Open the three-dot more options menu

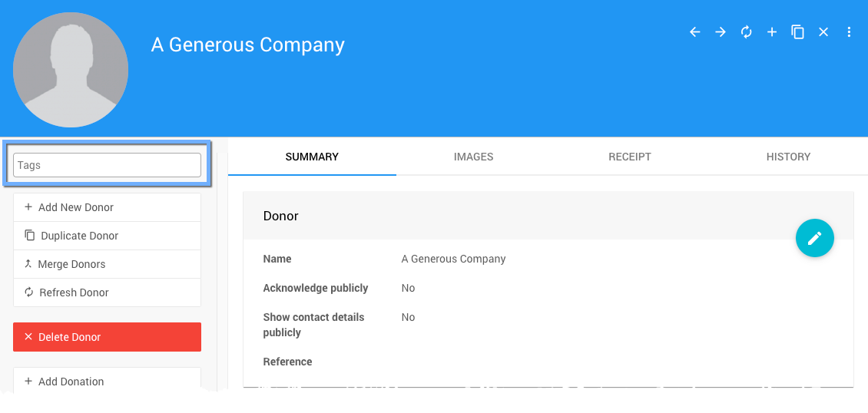point(849,32)
